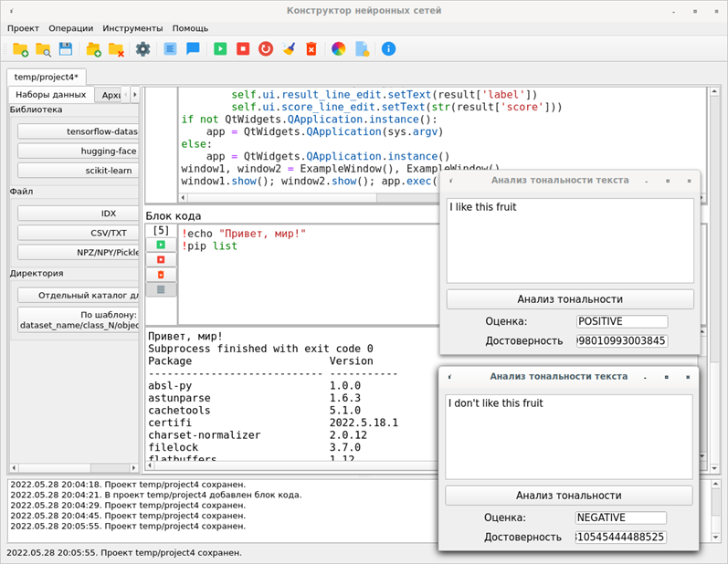Click Анализ тональности in the NEGATIVE window
The image size is (728, 564).
(x=569, y=496)
